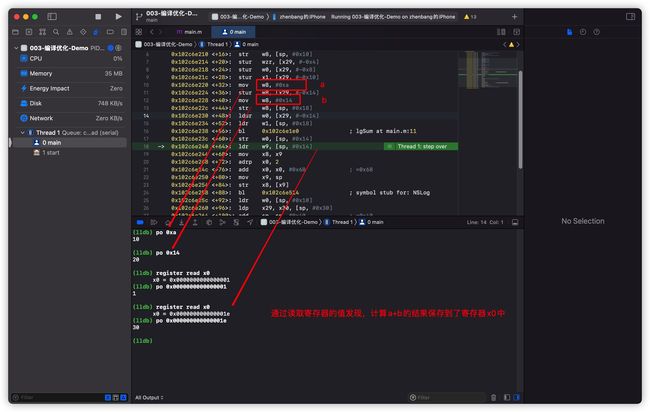Click 0 main in debug bar path

pyautogui.click(x=371, y=222)
